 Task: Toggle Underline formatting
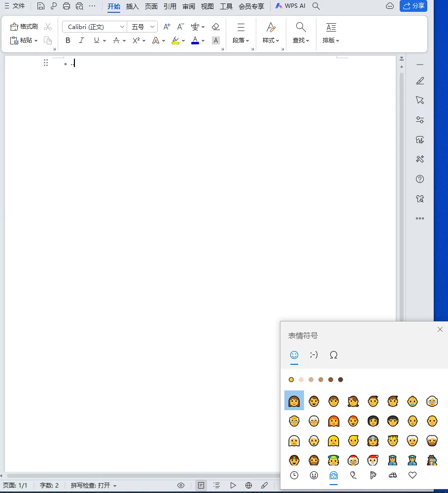96,40
